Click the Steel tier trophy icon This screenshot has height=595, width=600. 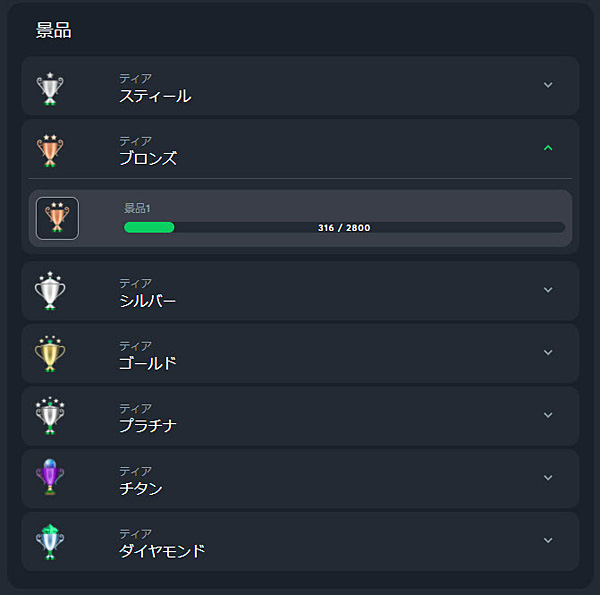(x=50, y=88)
